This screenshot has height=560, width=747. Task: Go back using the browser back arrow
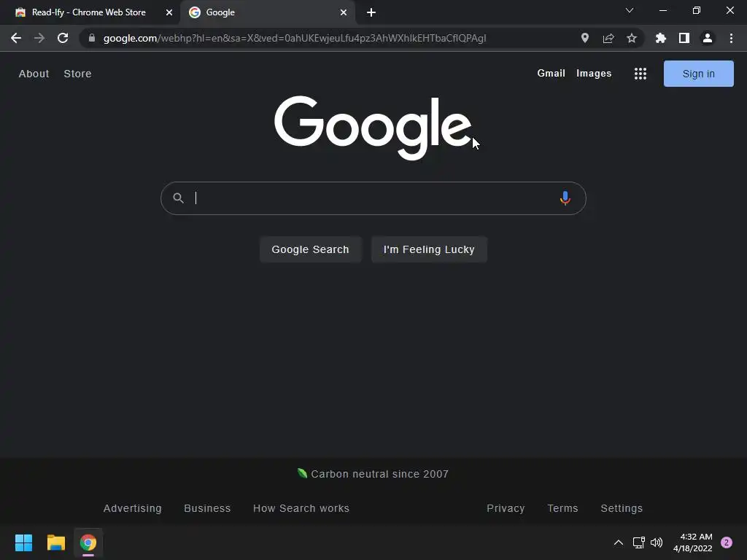[16, 38]
